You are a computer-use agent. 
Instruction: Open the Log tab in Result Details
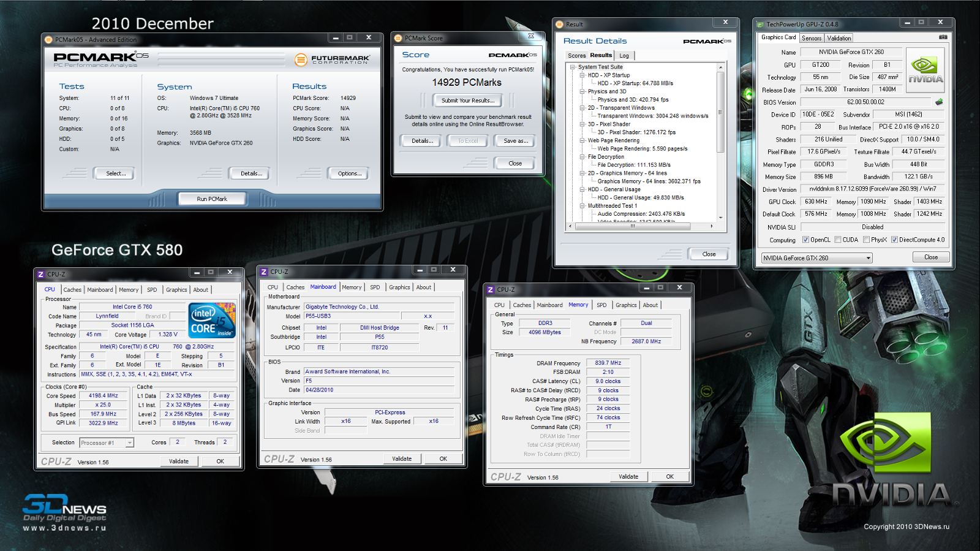pyautogui.click(x=624, y=56)
